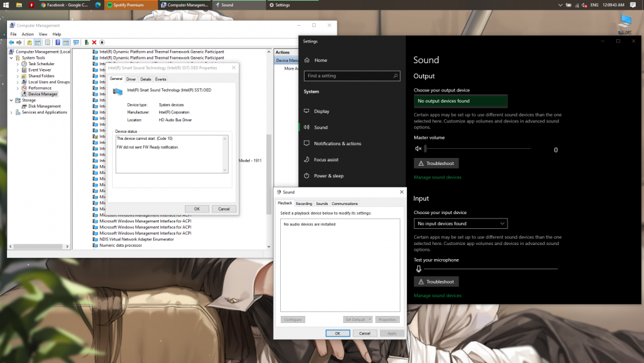
Task: Click OK in the Sound dialog
Action: 337,333
